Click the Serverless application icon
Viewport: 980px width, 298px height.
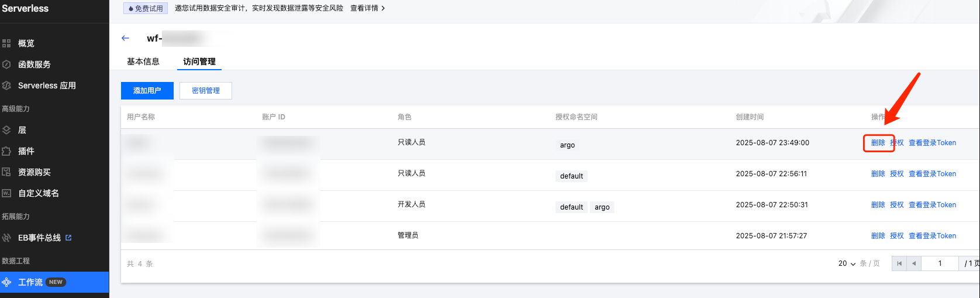(6, 85)
